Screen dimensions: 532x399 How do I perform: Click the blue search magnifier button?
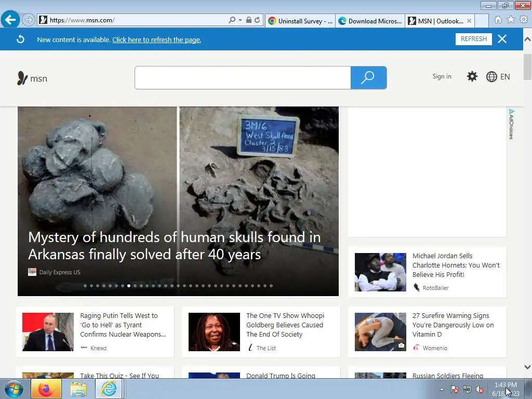click(x=368, y=78)
